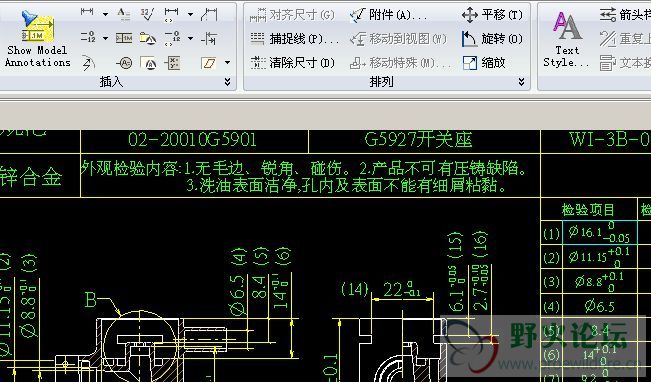The image size is (651, 382).
Task: Open Show Model Annotations
Action: (37, 39)
